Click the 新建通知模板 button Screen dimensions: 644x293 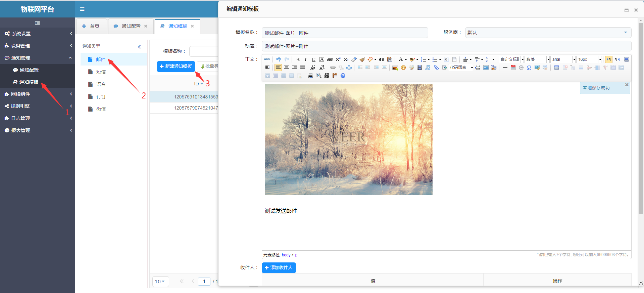point(176,67)
